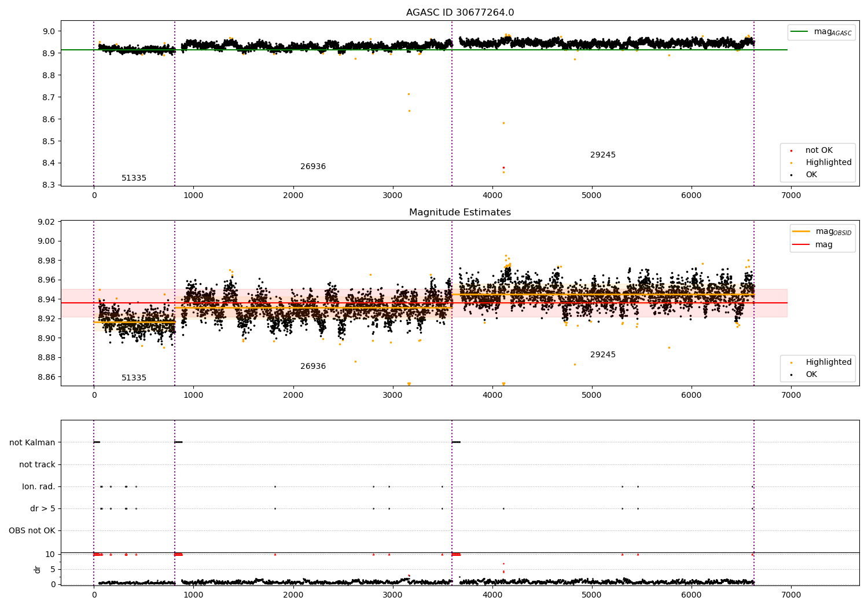Click the 'dr' y-axis label
The image size is (868, 608).
[x=38, y=569]
